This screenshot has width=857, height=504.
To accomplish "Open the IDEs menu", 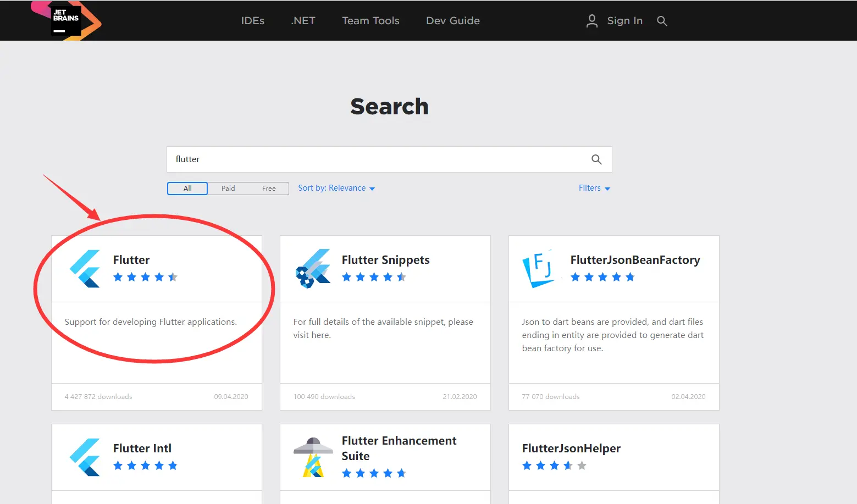I will tap(252, 21).
